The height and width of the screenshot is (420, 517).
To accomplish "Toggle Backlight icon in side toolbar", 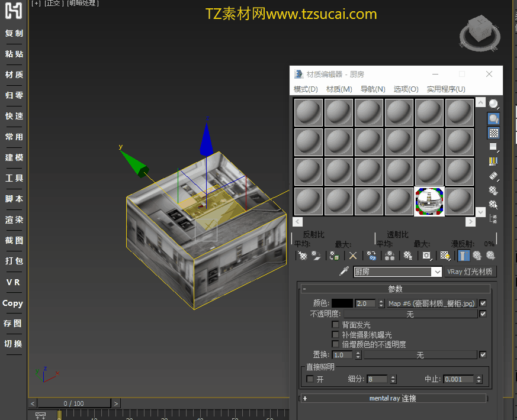I will point(493,118).
